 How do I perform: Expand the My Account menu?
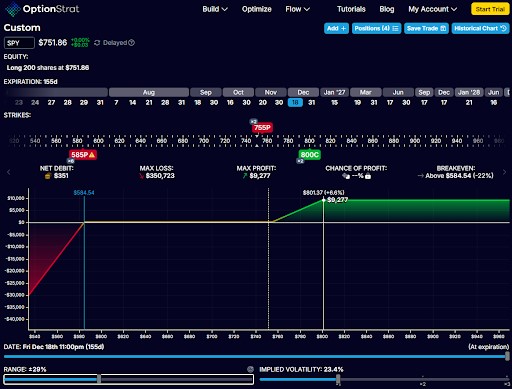[x=432, y=9]
